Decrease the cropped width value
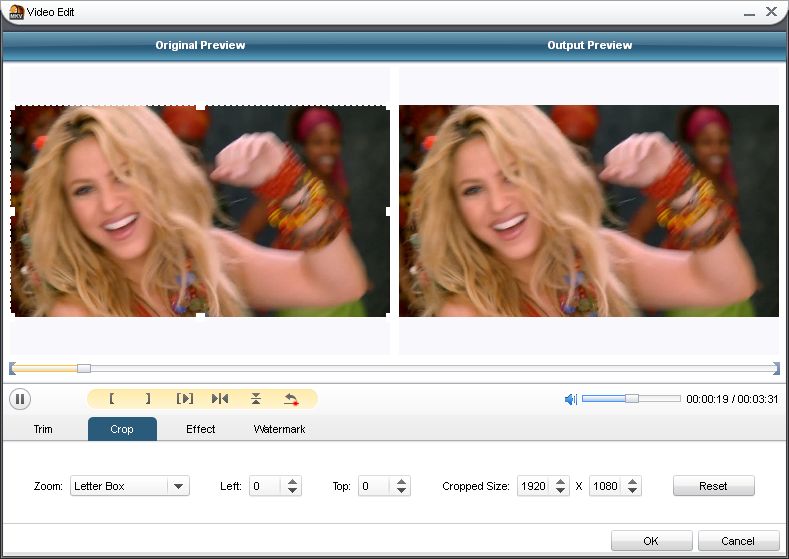The height and width of the screenshot is (559, 789). pos(561,491)
